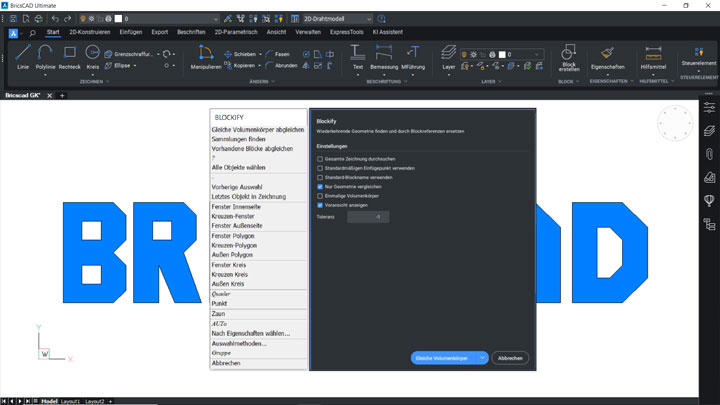This screenshot has width=720, height=405.
Task: Open the Layer panel tool
Action: click(449, 56)
